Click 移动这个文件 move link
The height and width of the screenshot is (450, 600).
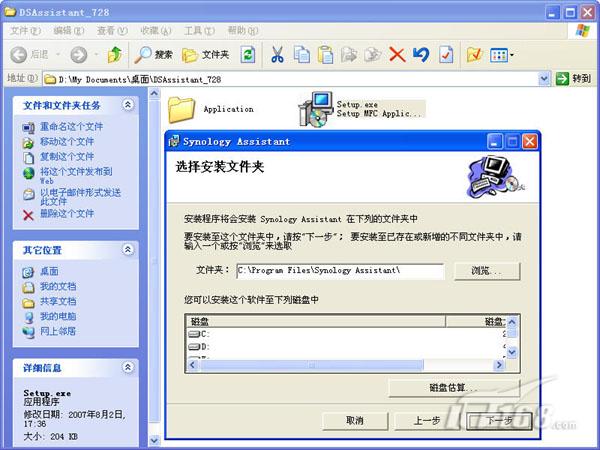[67, 142]
